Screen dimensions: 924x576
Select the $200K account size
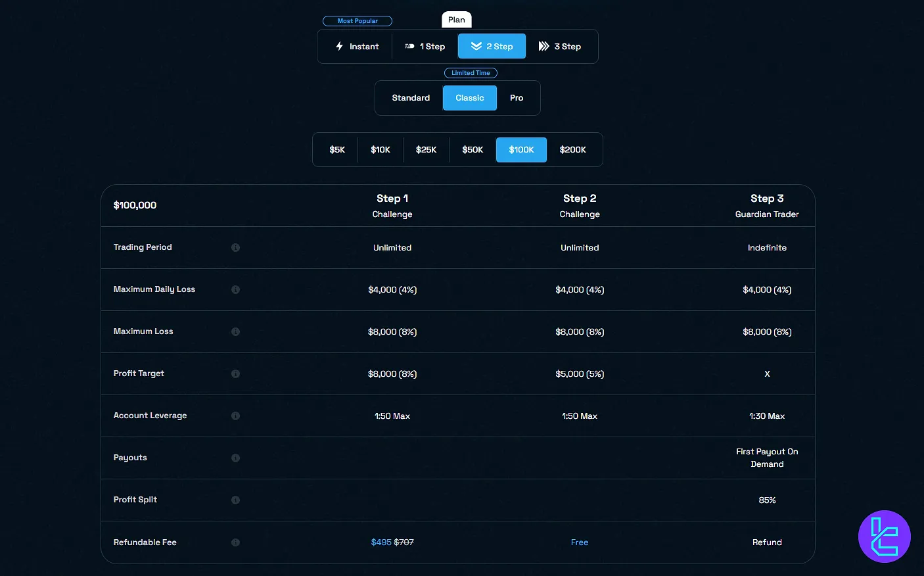pyautogui.click(x=572, y=150)
